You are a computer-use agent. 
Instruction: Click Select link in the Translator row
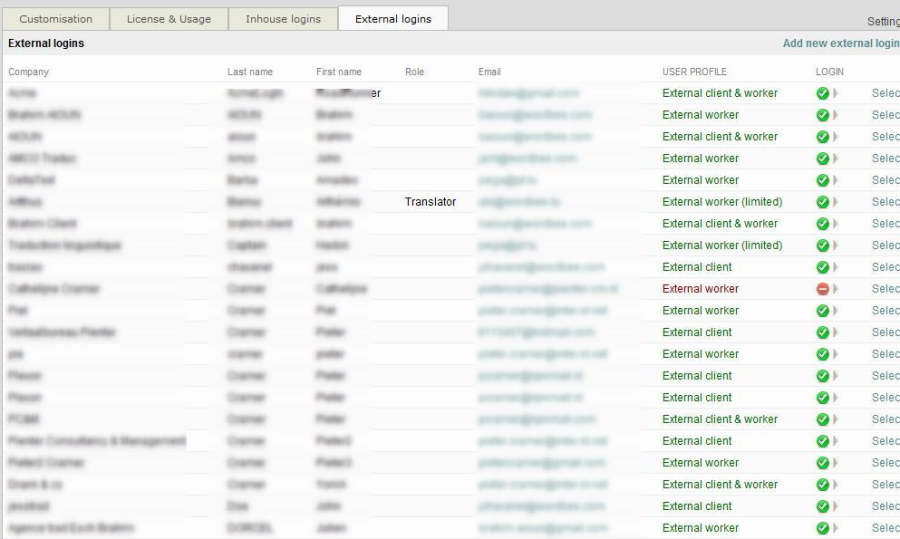(x=885, y=202)
